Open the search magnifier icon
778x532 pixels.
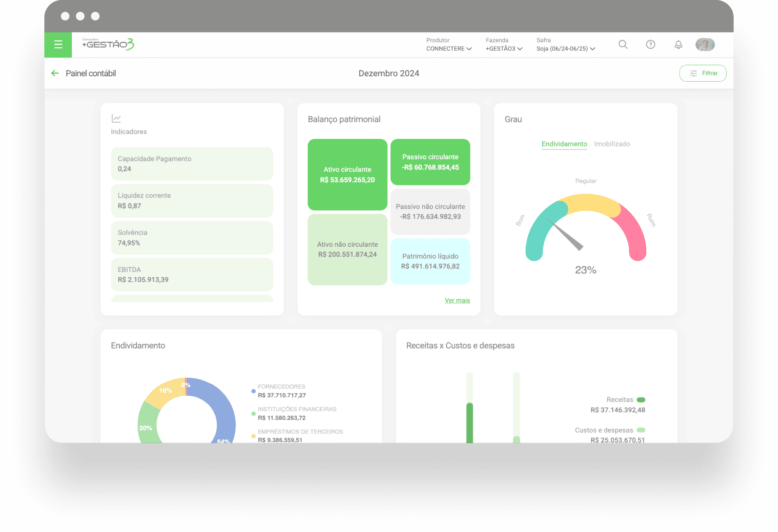pyautogui.click(x=623, y=44)
